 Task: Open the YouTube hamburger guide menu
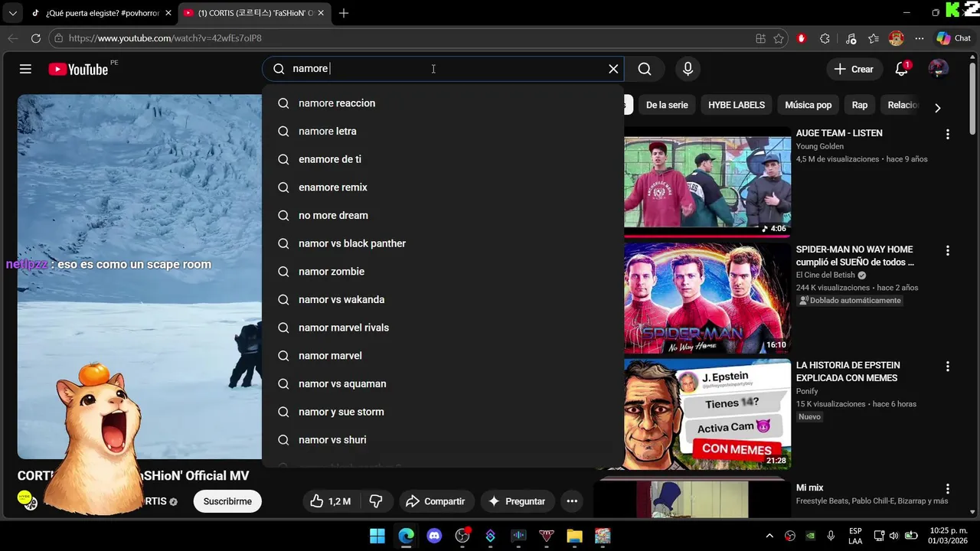25,69
